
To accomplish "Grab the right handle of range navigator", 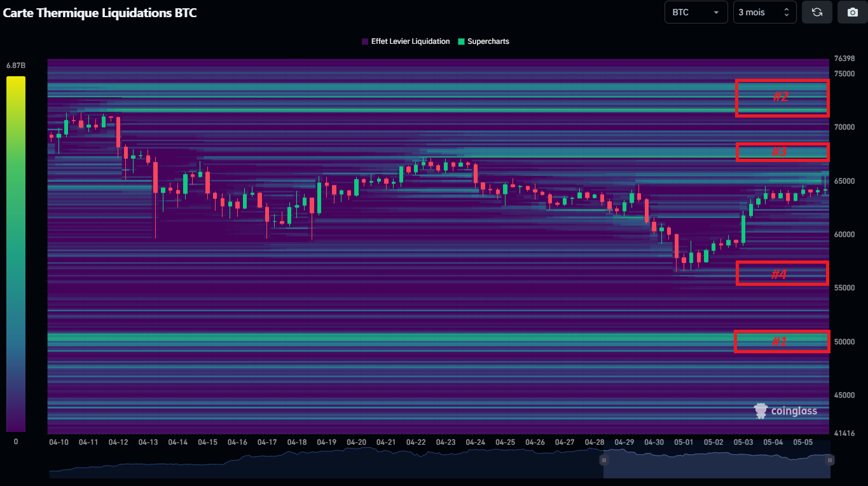I will [830, 459].
